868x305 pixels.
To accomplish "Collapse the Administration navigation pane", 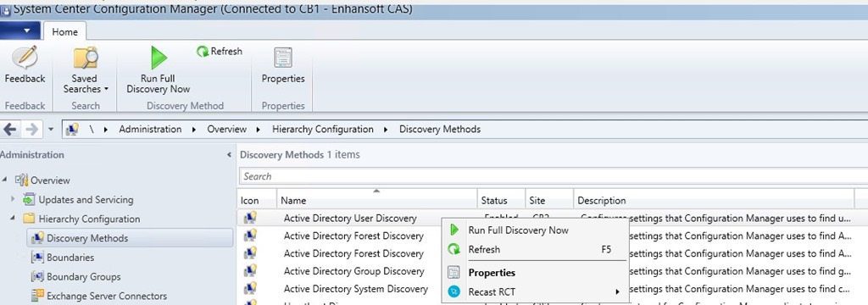I will pyautogui.click(x=229, y=155).
